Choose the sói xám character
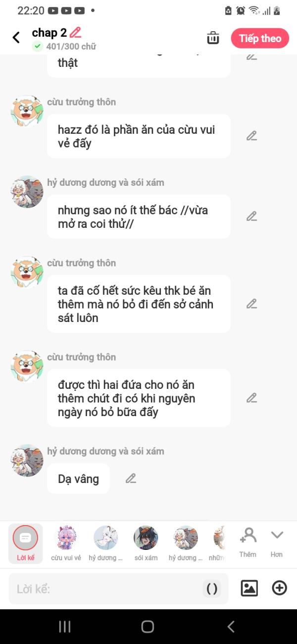297x644 pixels. [146, 543]
